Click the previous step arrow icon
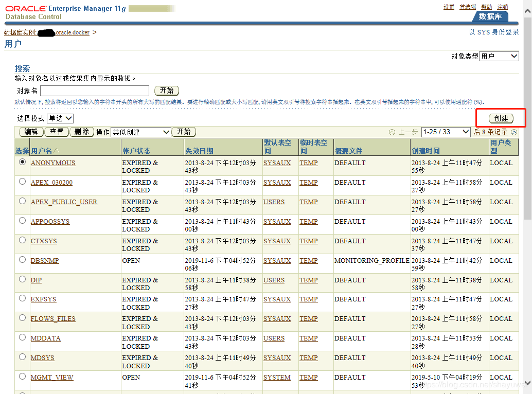Image resolution: width=532 pixels, height=394 pixels. pos(392,132)
